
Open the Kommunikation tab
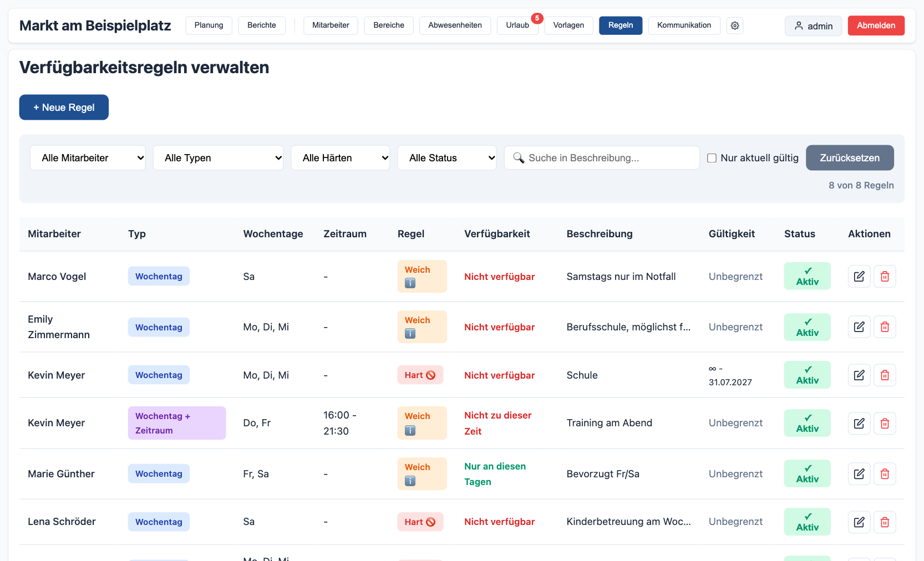point(684,25)
